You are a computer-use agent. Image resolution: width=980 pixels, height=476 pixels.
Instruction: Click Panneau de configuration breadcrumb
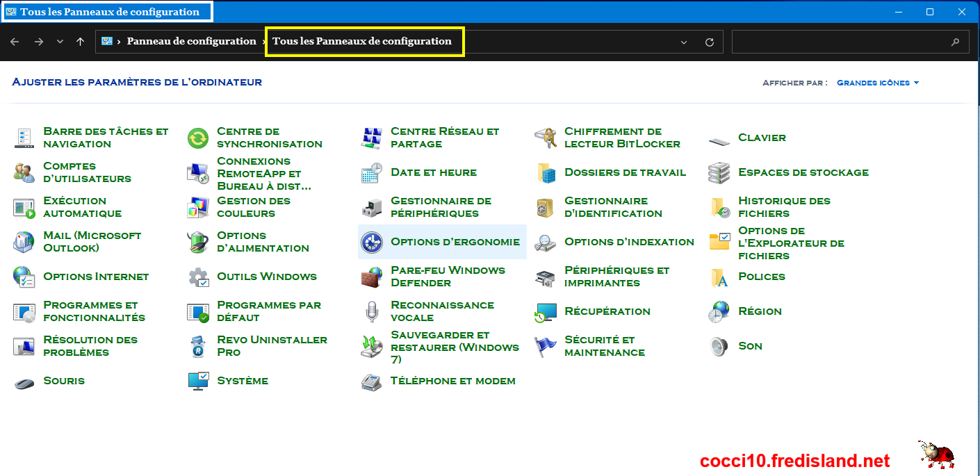pyautogui.click(x=191, y=41)
